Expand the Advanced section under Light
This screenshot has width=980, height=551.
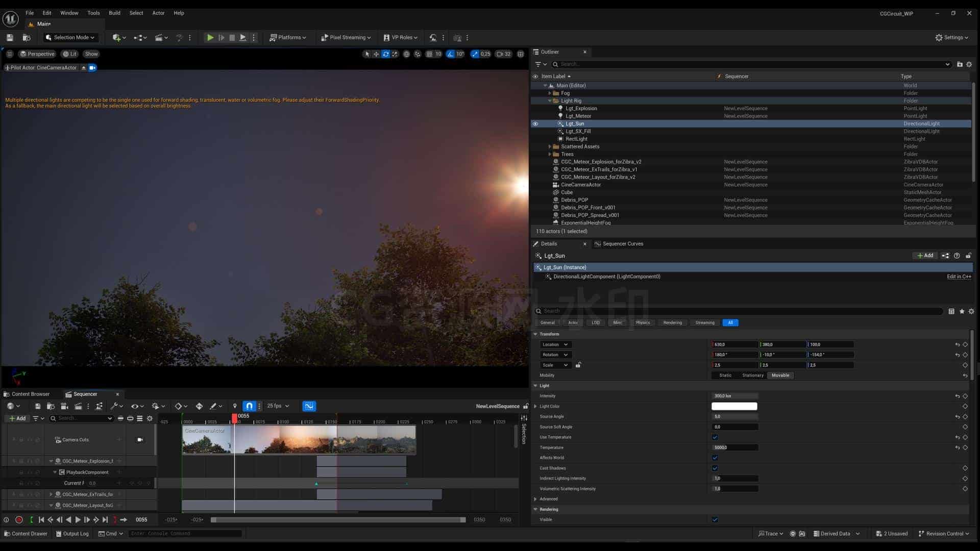535,499
